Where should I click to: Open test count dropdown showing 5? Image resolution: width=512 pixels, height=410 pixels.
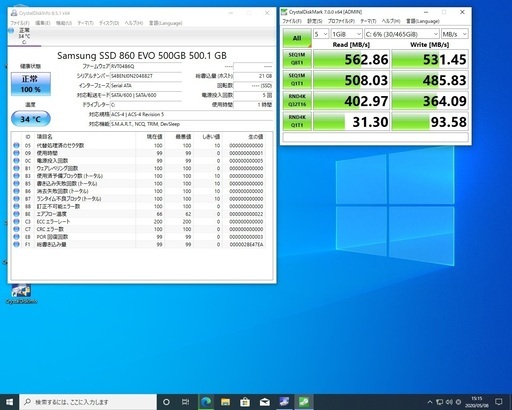coord(321,34)
